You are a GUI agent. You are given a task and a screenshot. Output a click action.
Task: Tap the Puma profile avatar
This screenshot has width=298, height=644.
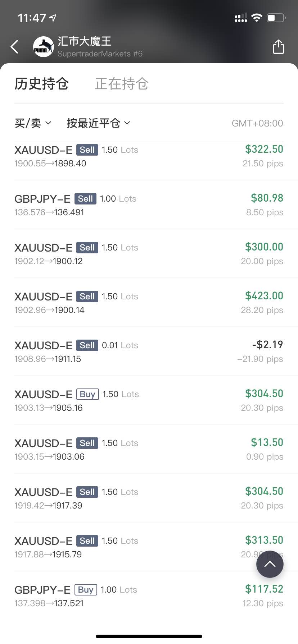pyautogui.click(x=43, y=47)
